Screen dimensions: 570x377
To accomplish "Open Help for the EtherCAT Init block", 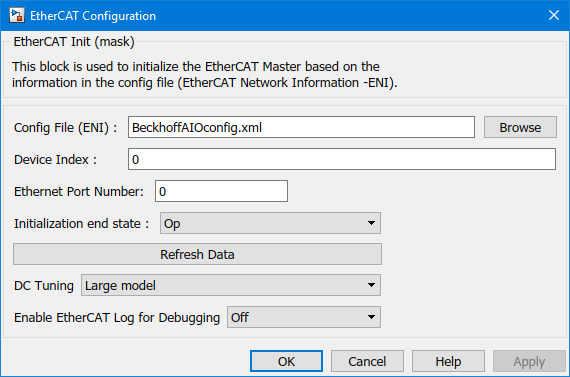I will 448,361.
